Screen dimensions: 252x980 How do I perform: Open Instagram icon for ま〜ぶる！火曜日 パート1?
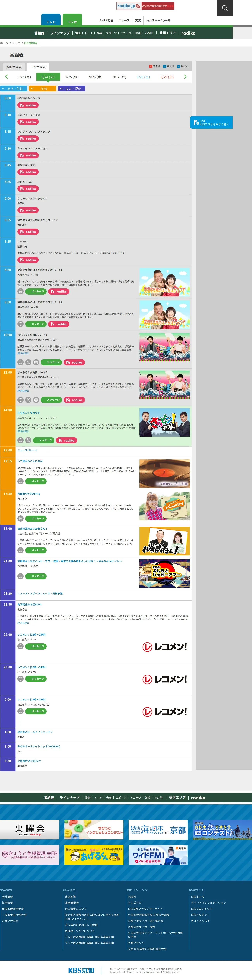36,362
